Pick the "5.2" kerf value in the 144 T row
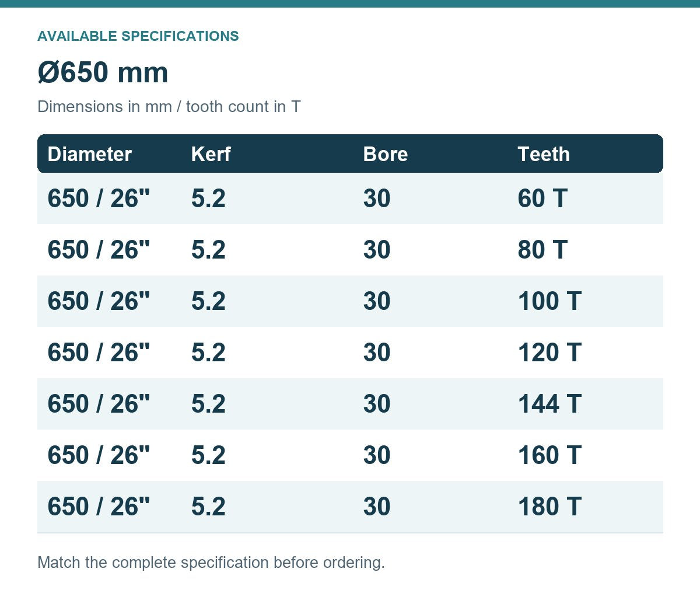The image size is (700, 600). click(208, 404)
